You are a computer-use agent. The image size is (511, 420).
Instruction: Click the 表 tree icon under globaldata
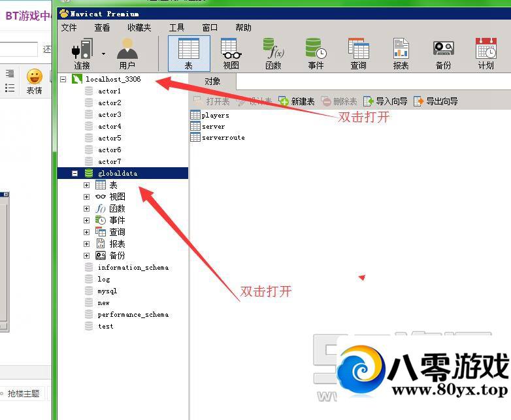101,185
